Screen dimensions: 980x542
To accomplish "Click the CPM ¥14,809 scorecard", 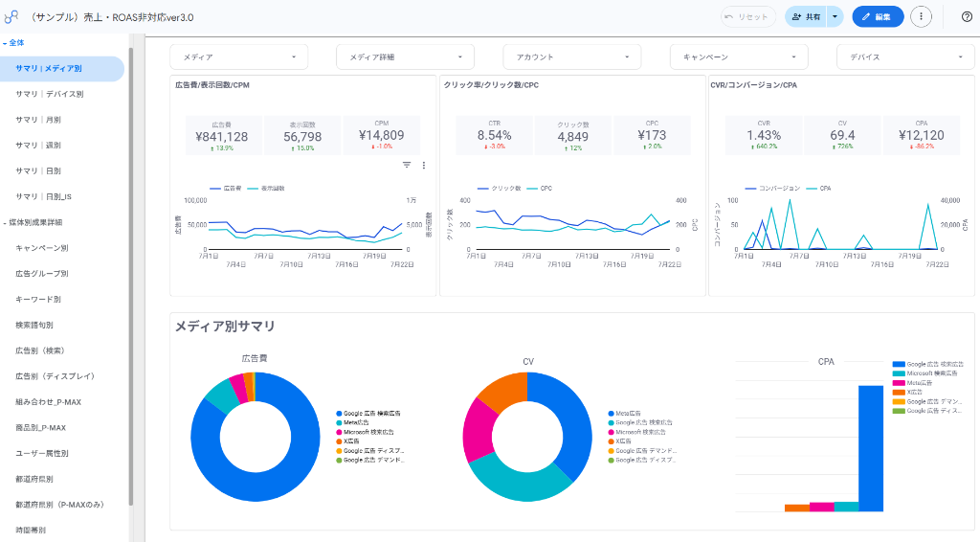I will pyautogui.click(x=381, y=135).
